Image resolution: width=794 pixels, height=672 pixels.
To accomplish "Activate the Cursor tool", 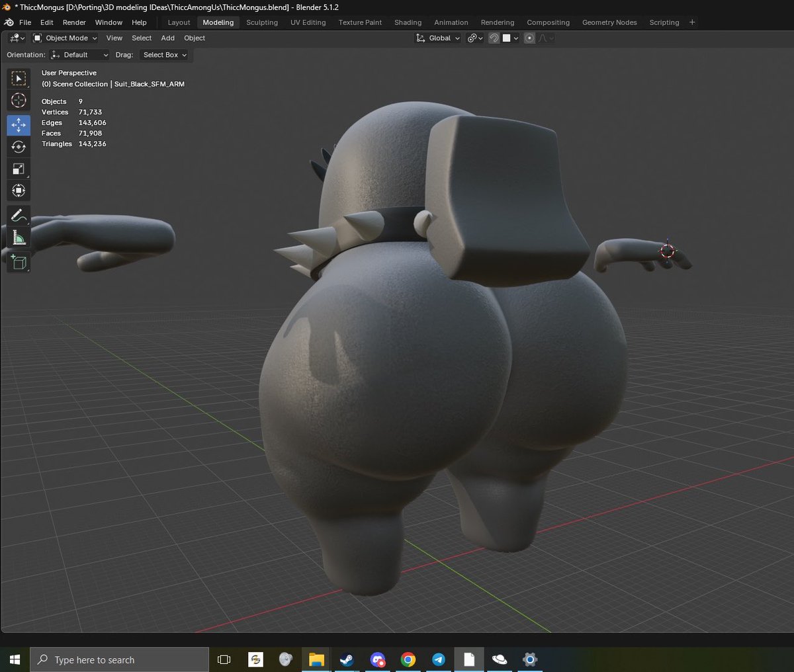I will pyautogui.click(x=19, y=101).
